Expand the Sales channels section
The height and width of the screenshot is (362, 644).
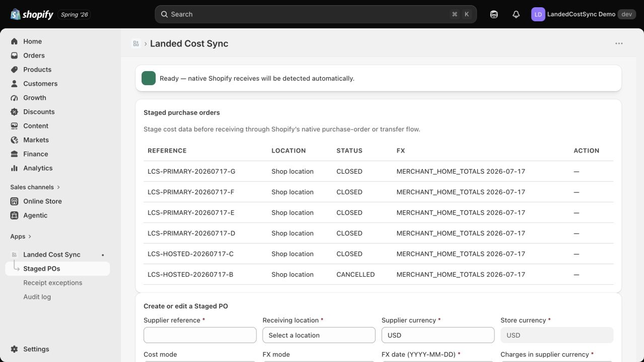[35, 187]
